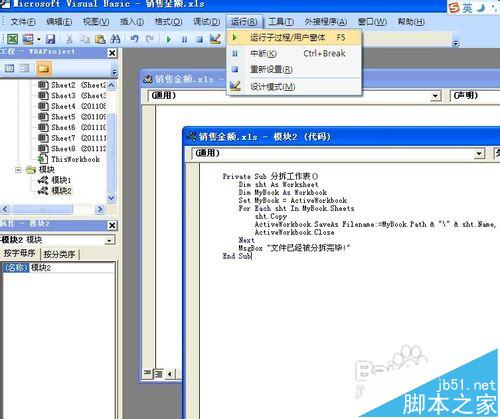Choose 重新设置 menu entry
This screenshot has height=419, width=500.
coord(294,69)
